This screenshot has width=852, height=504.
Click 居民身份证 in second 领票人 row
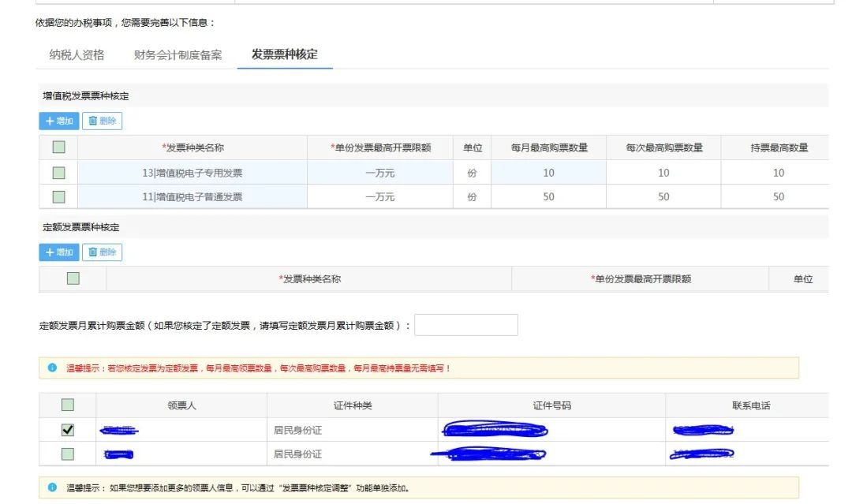(297, 454)
